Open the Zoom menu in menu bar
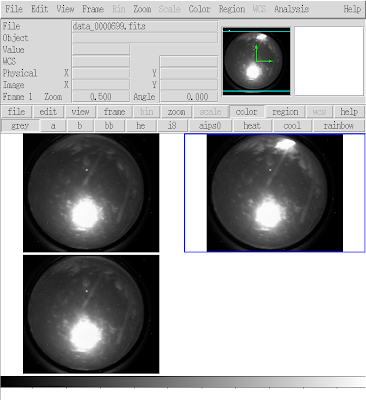 [142, 9]
